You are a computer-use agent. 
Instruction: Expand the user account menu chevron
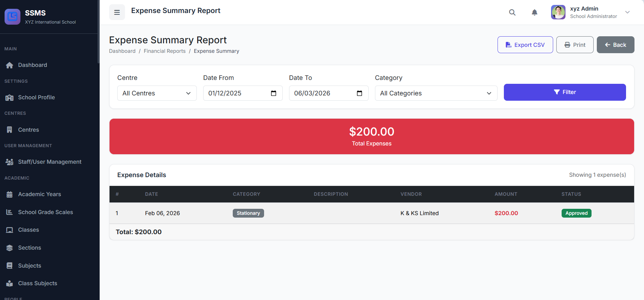[627, 12]
